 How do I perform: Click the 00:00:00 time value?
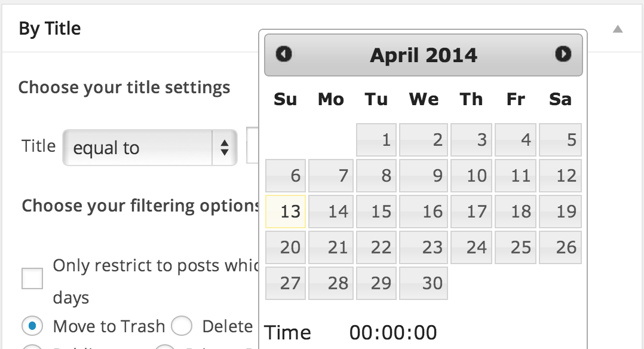393,332
